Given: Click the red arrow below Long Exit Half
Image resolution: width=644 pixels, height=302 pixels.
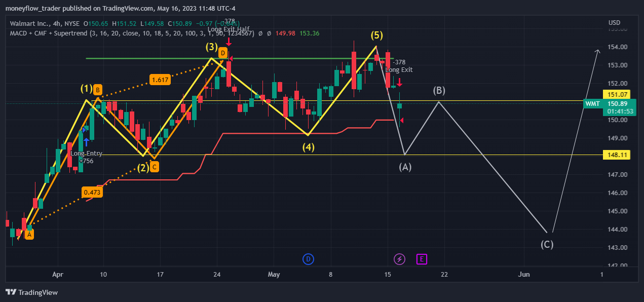Looking at the screenshot, I should (229, 42).
